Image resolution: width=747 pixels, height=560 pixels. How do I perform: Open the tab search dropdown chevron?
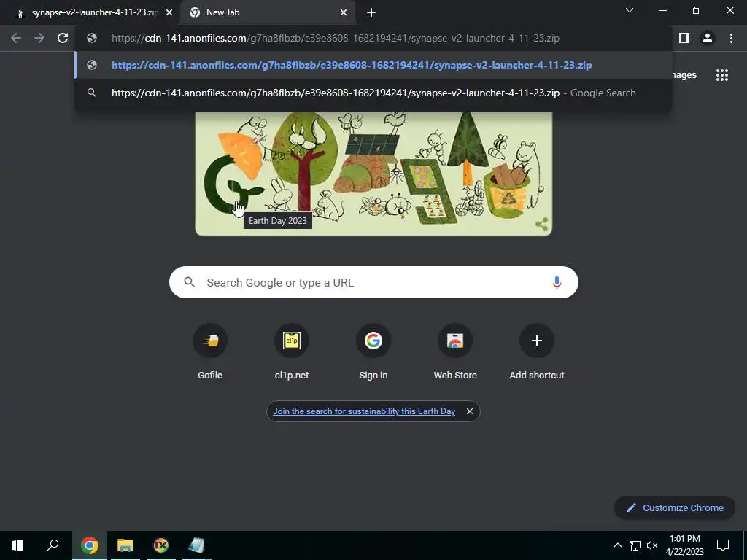coord(630,10)
